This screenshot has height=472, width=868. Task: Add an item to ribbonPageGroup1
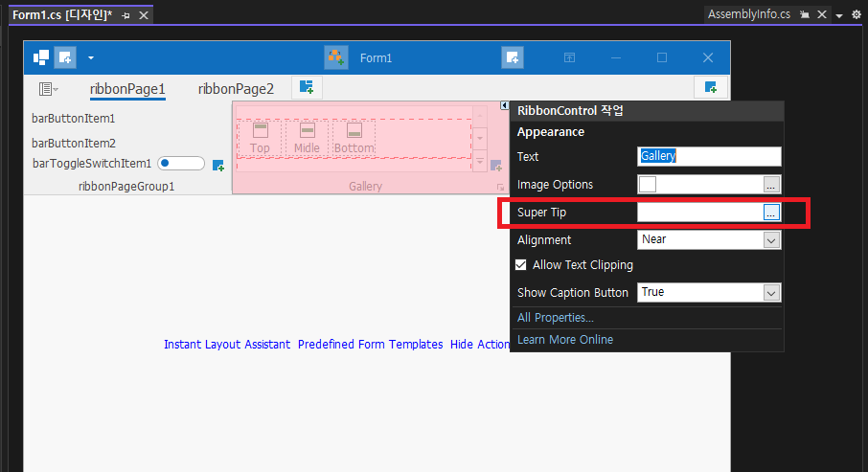click(218, 166)
